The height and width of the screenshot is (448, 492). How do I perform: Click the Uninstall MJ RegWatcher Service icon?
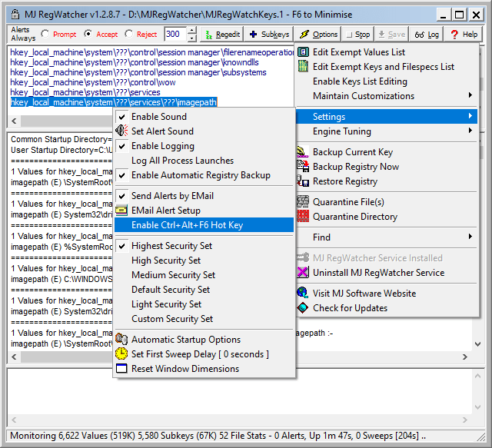point(303,272)
